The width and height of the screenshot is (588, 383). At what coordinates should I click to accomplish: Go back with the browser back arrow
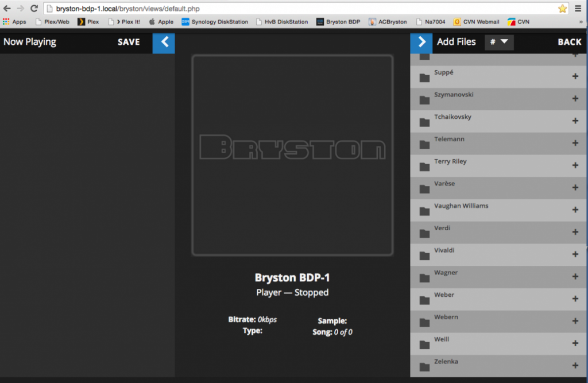[x=7, y=8]
